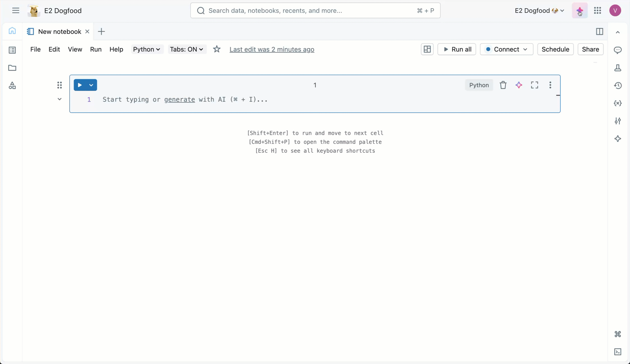The height and width of the screenshot is (364, 630).
Task: Open the Connect compute dropdown
Action: tap(506, 49)
